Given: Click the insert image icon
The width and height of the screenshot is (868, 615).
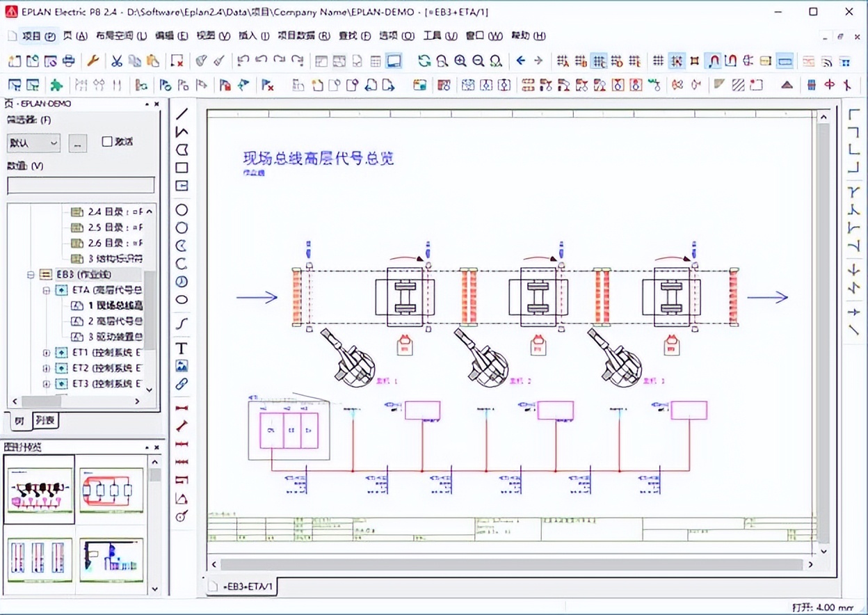Looking at the screenshot, I should point(182,365).
